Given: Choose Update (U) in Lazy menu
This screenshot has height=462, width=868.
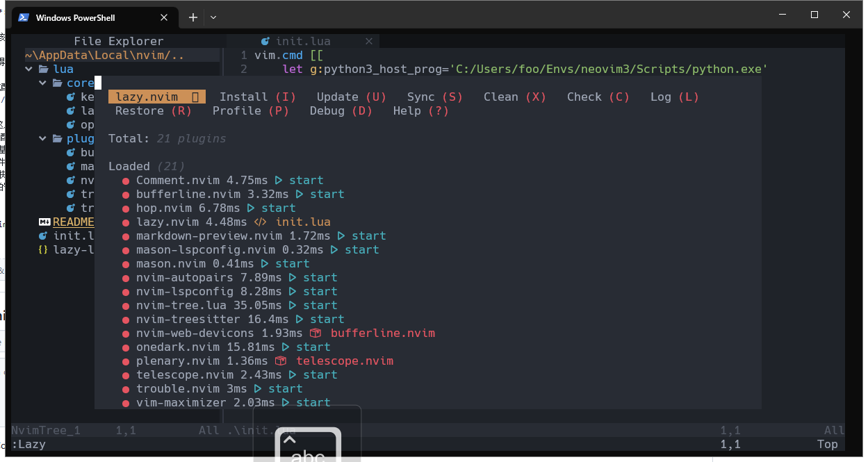Looking at the screenshot, I should (x=352, y=97).
